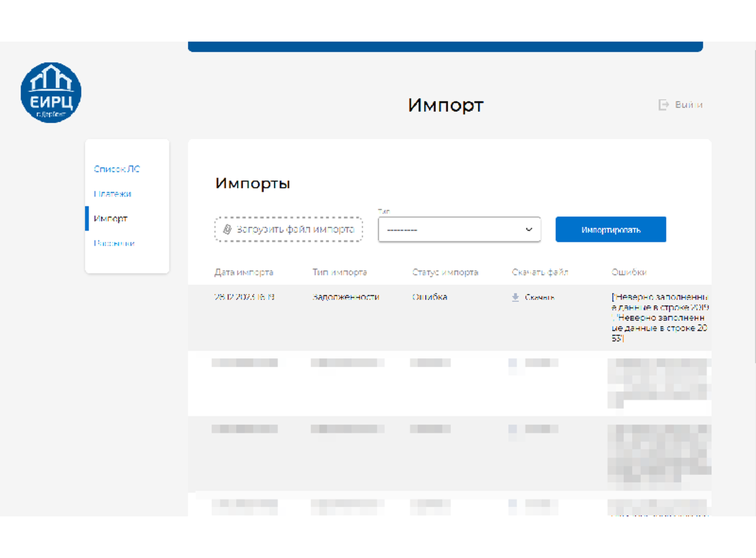Viewport: 756px width, 558px height.
Task: Click the Задолженности cell
Action: click(x=346, y=297)
